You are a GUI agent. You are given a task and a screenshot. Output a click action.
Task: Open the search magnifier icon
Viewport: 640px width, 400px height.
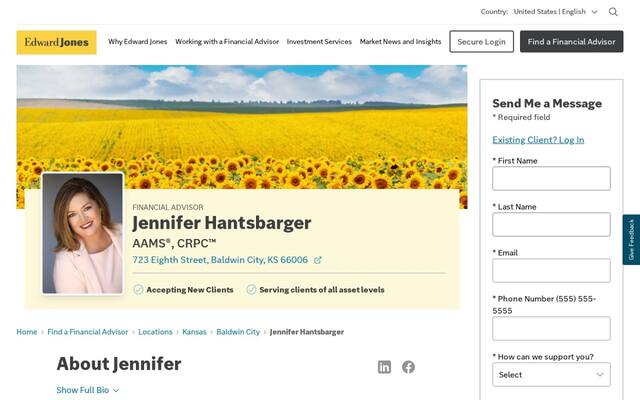click(x=613, y=12)
